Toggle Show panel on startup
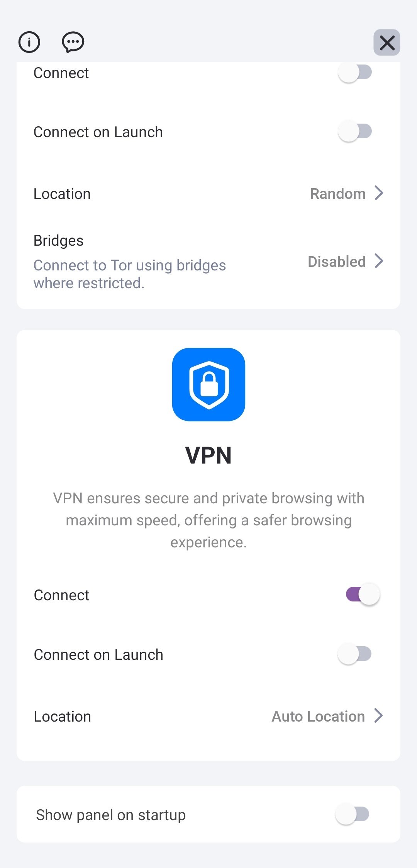417x868 pixels. coord(352,814)
